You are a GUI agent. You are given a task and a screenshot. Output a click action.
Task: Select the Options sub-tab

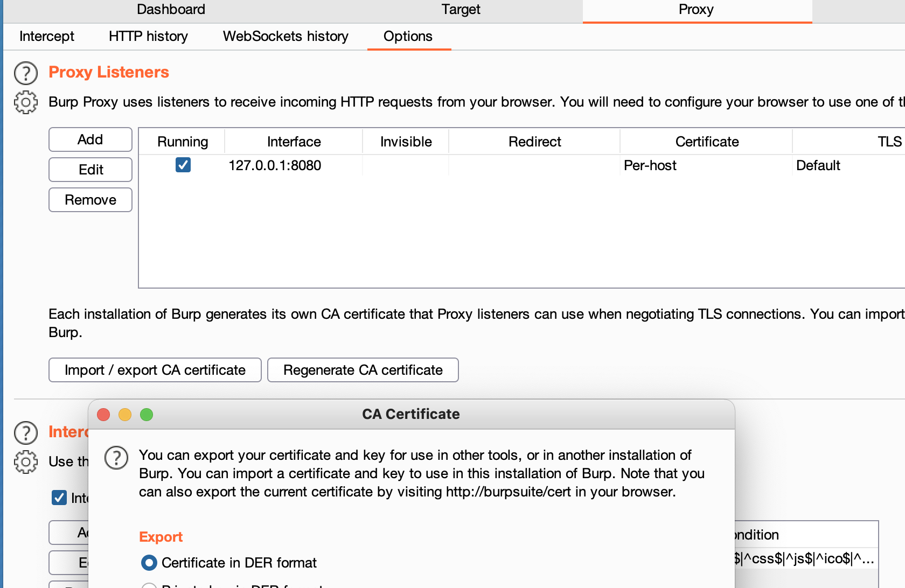pos(408,36)
